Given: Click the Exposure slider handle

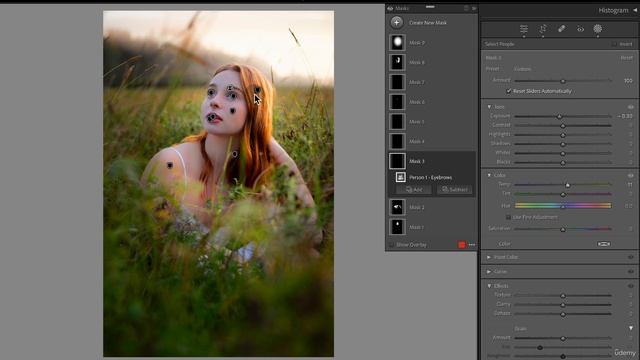Looking at the screenshot, I should [560, 116].
